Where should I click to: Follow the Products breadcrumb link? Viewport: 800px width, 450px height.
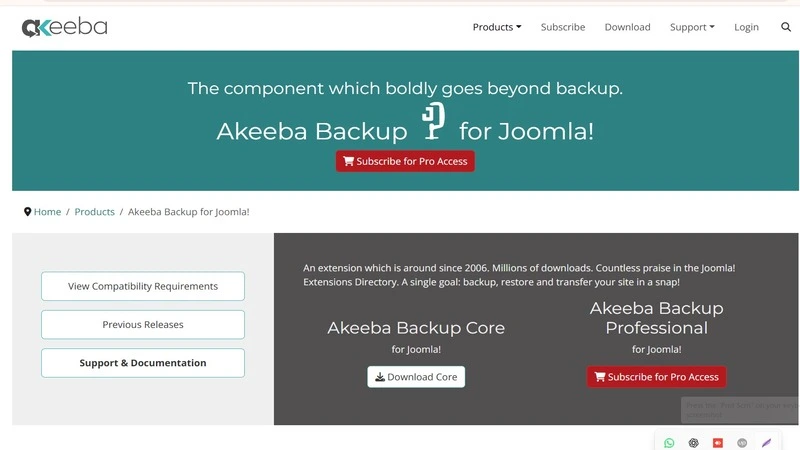[x=95, y=212]
